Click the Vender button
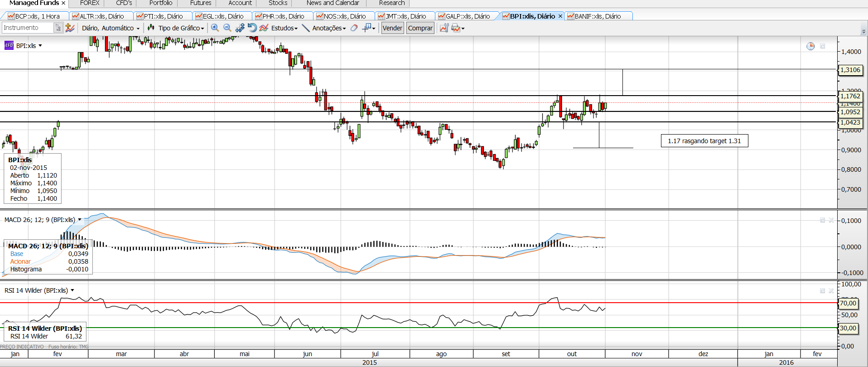868x367 pixels. click(x=392, y=28)
